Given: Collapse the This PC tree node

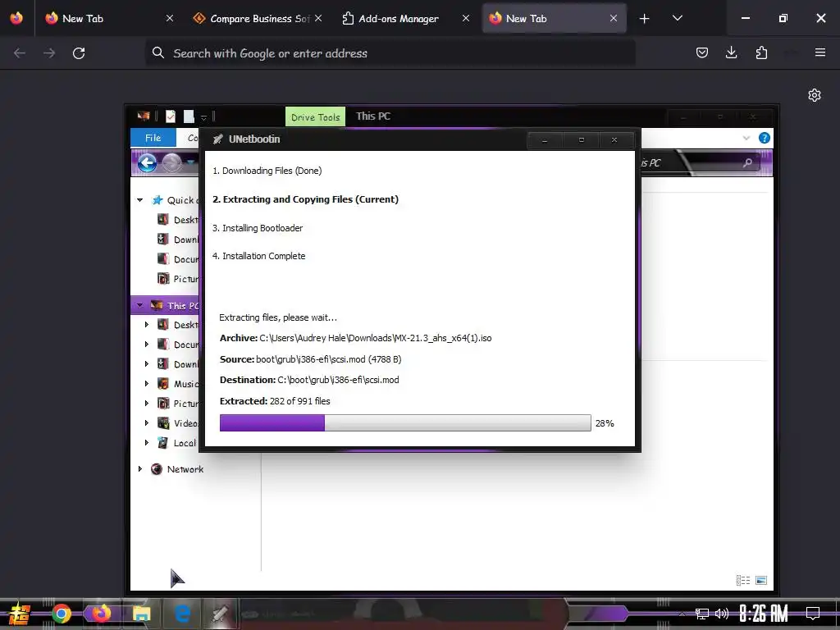Looking at the screenshot, I should click(139, 305).
